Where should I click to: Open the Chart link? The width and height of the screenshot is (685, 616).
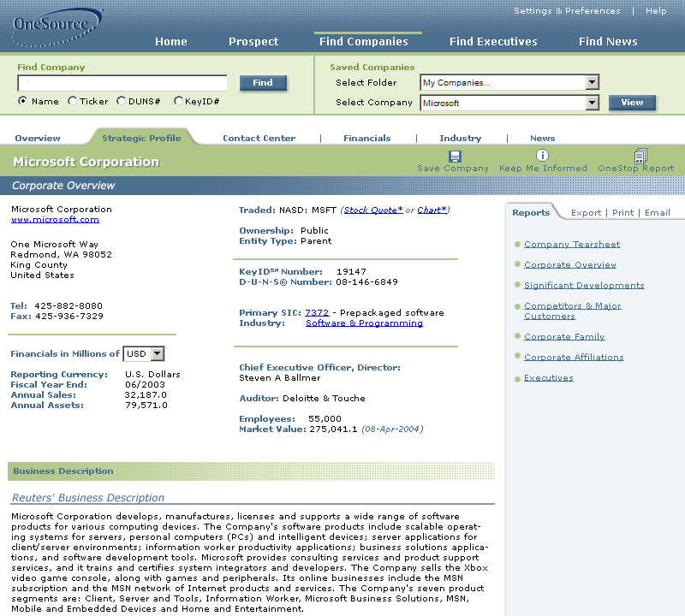click(x=432, y=210)
